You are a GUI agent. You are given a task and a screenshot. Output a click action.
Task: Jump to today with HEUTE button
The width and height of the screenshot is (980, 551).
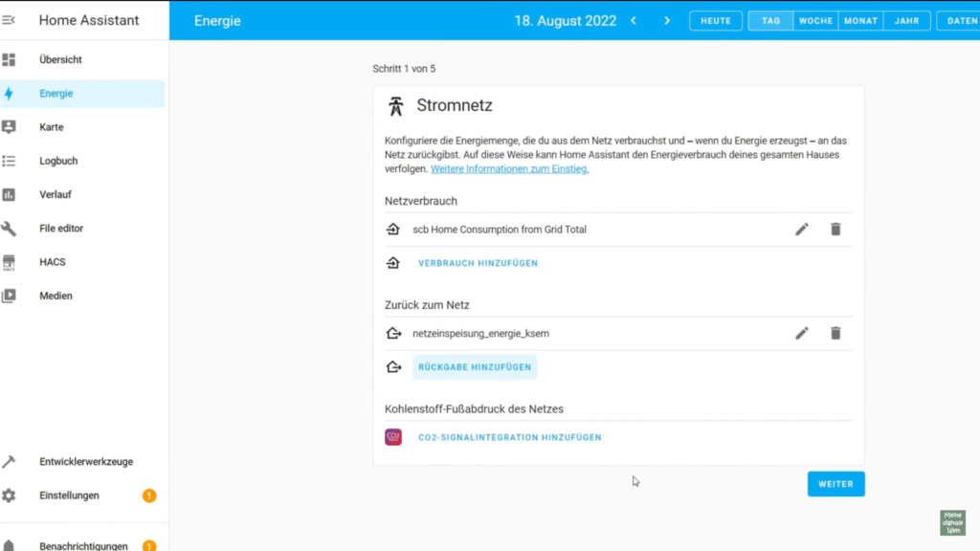715,21
